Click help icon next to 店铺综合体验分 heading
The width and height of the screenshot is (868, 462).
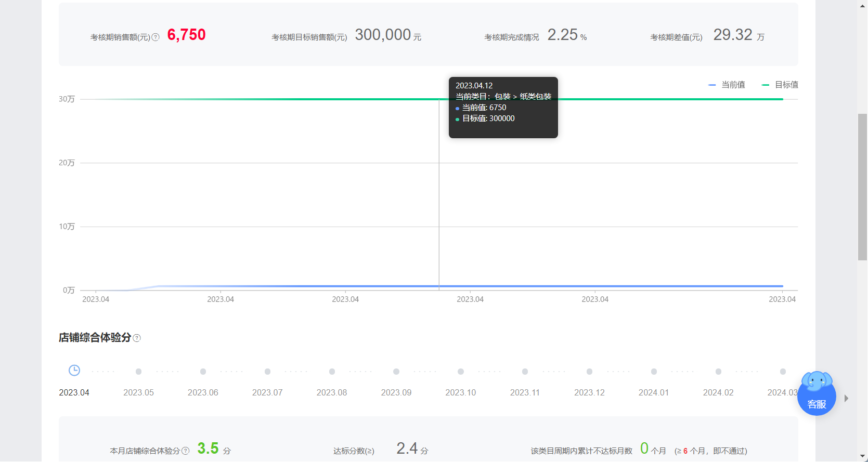(137, 338)
